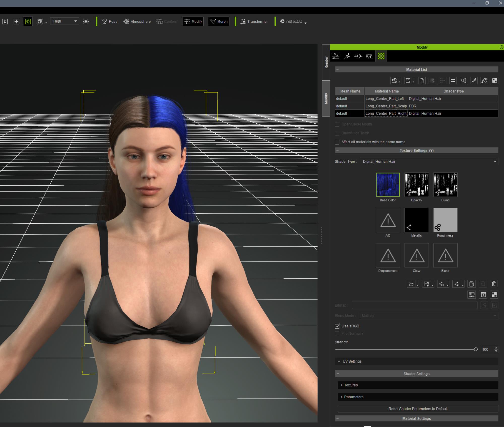Click the Load texture folder icon
Image resolution: width=504 pixels, height=427 pixels.
[411, 284]
